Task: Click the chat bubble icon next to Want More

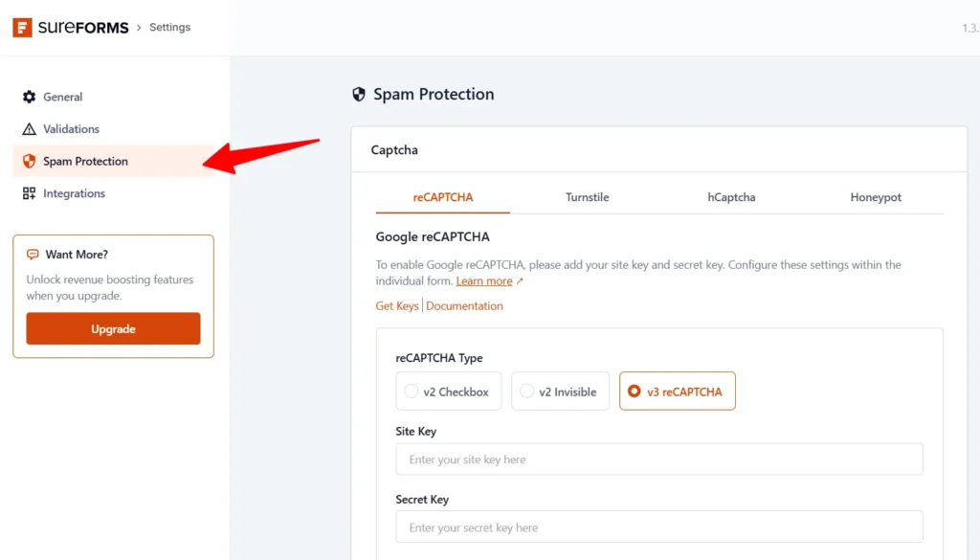Action: click(33, 254)
